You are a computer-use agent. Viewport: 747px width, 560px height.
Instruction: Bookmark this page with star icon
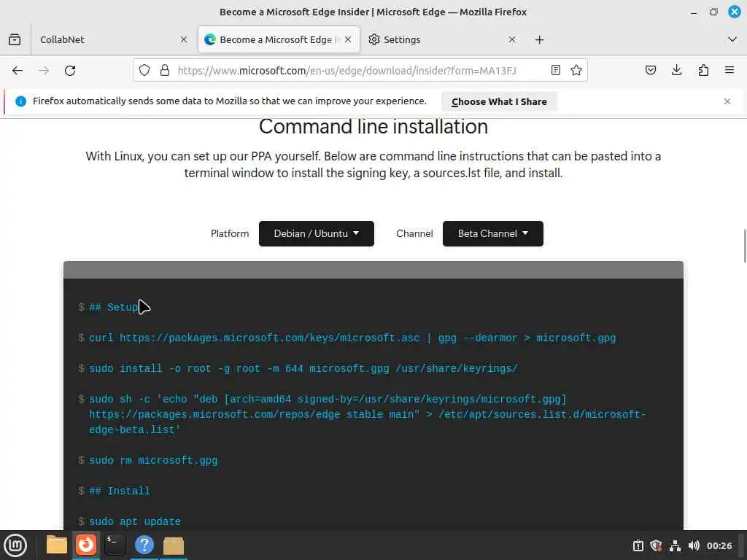pos(576,71)
